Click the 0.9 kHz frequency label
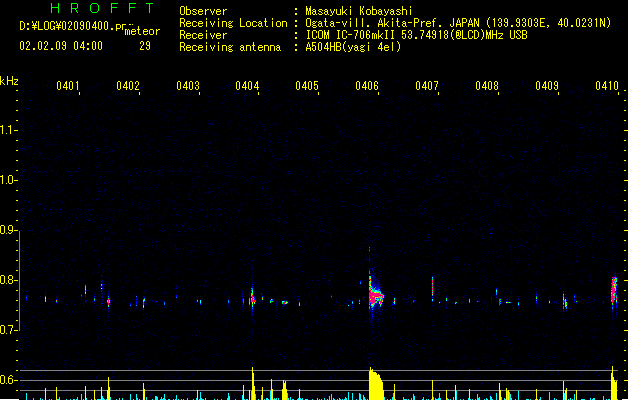Image resolution: width=629 pixels, height=400 pixels. (8, 230)
